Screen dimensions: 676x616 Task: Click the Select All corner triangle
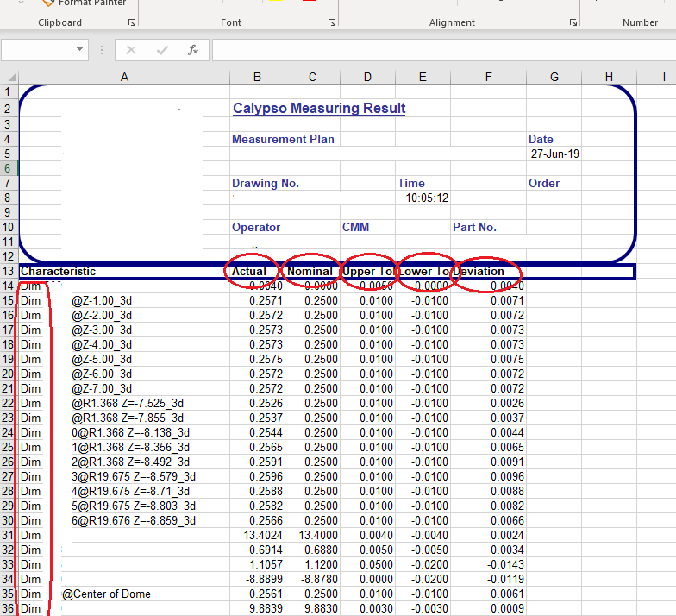point(10,78)
